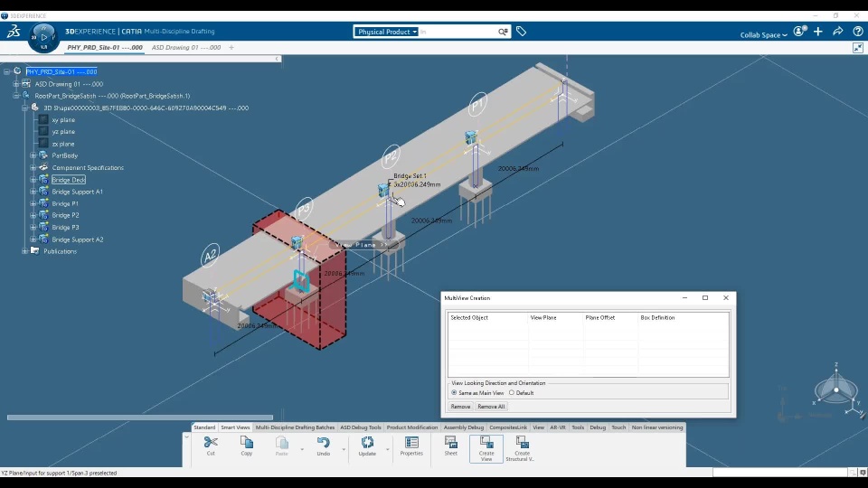Select Bridge Support A1 node

77,192
